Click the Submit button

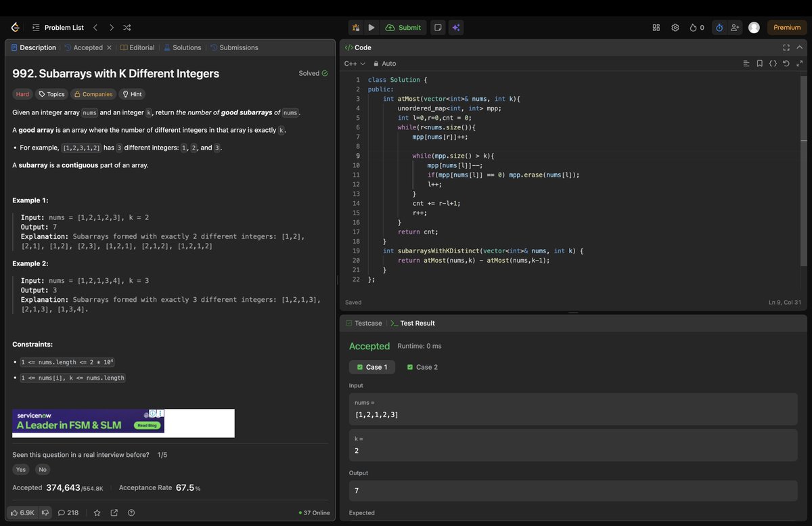tap(403, 28)
